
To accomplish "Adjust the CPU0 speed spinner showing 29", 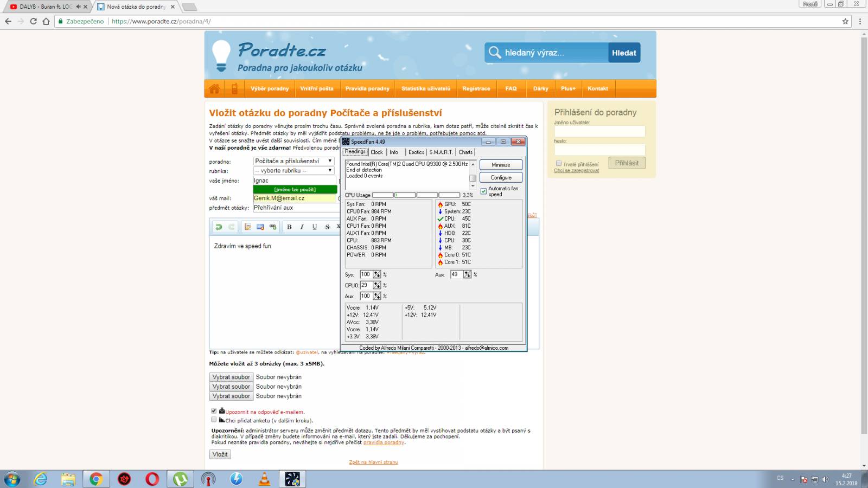I will 377,285.
